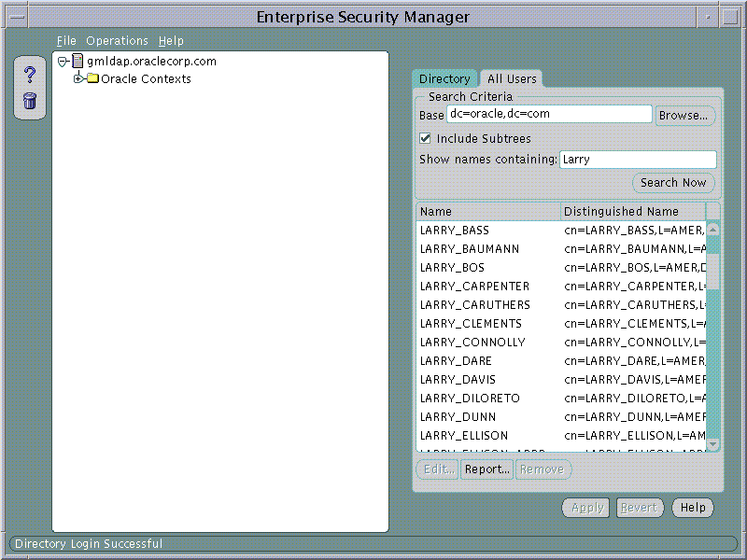Click the results list scroll down arrow
The image size is (747, 560).
tap(712, 444)
